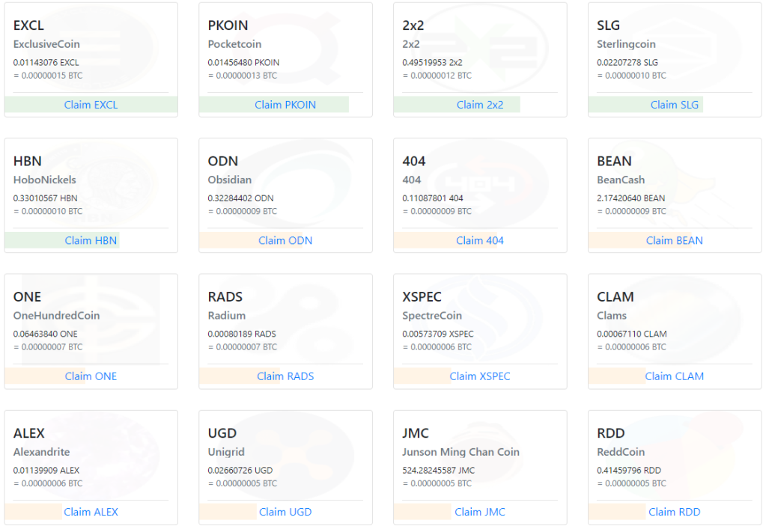
Task: Click the BeanCash name
Action: (621, 180)
